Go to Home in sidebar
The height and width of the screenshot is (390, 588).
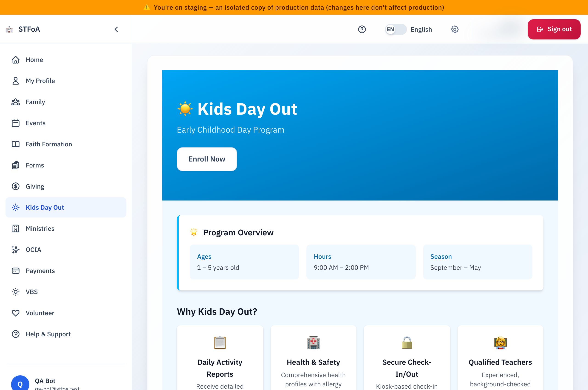pos(66,60)
